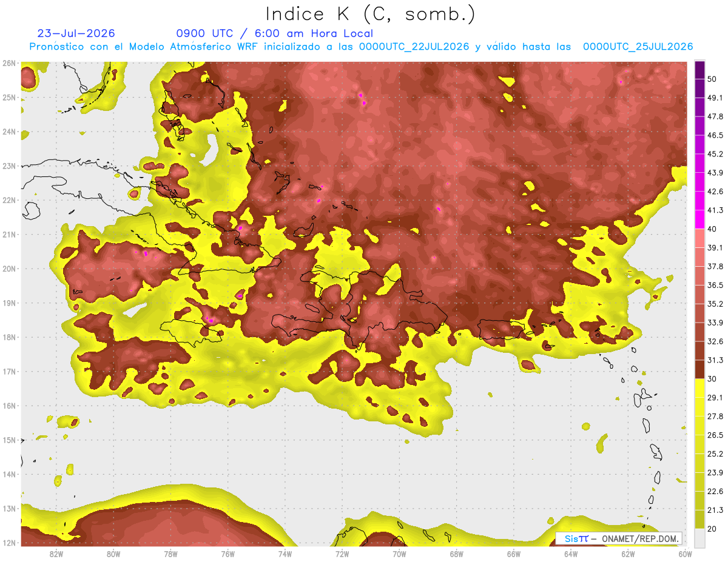The height and width of the screenshot is (562, 728).
Task: Click the longitude label "66W"
Action: [514, 554]
